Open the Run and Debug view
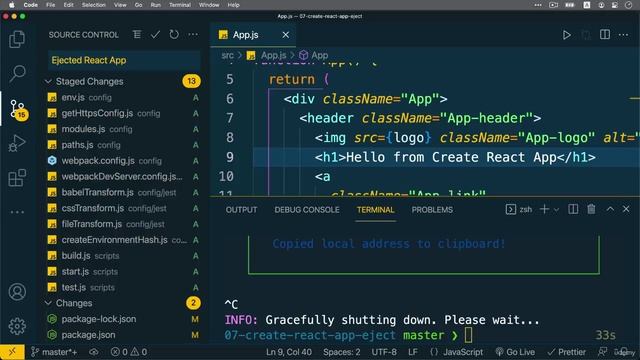 pos(17,143)
